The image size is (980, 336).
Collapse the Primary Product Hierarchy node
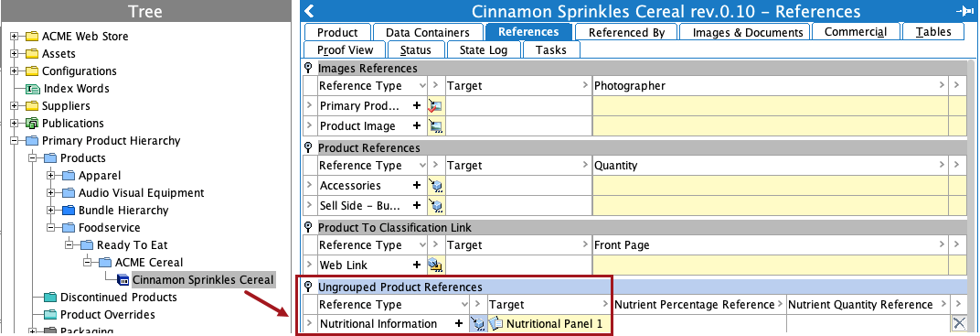point(15,141)
